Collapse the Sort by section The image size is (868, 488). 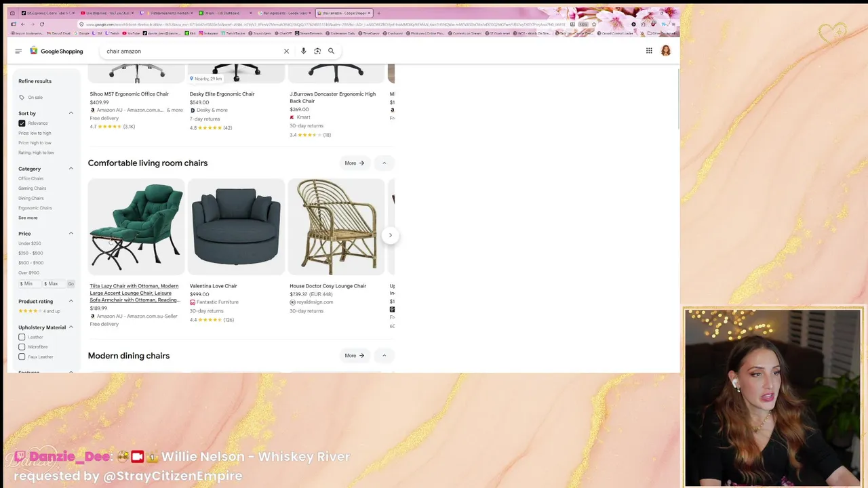(71, 113)
